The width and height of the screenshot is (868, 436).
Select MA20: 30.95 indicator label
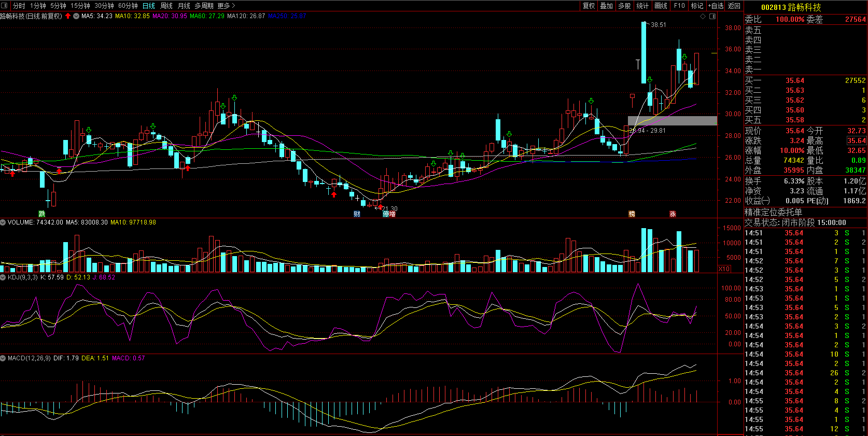click(170, 16)
